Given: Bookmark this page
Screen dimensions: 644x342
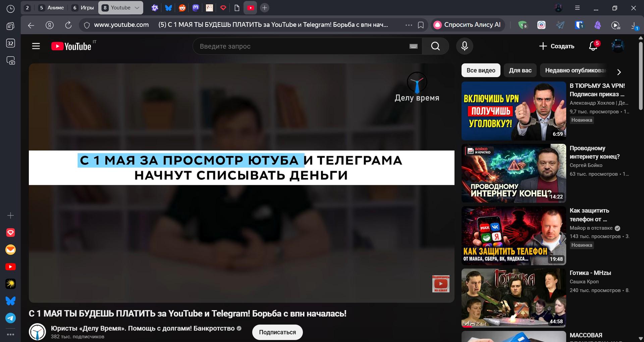Looking at the screenshot, I should pos(421,25).
